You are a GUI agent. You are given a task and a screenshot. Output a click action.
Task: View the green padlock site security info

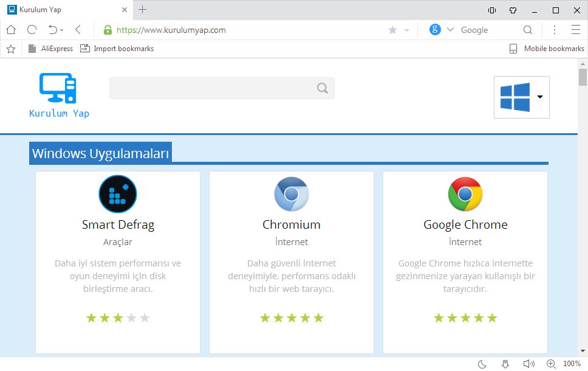click(x=108, y=30)
